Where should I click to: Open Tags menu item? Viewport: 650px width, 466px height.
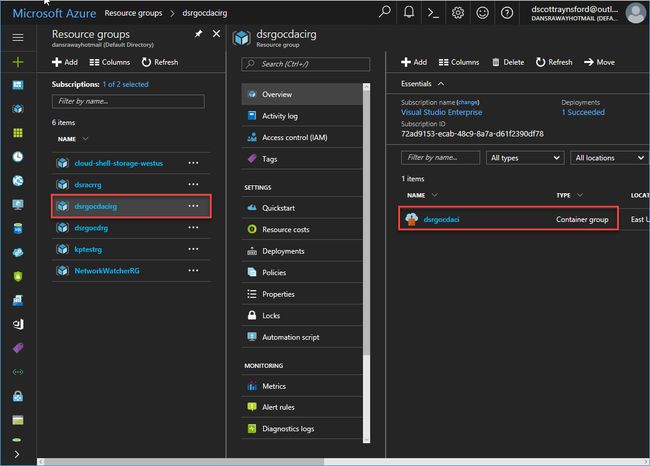pos(302,159)
